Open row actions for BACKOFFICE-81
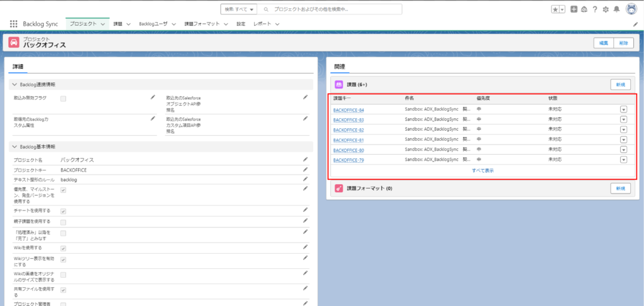The width and height of the screenshot is (644, 306). (623, 139)
